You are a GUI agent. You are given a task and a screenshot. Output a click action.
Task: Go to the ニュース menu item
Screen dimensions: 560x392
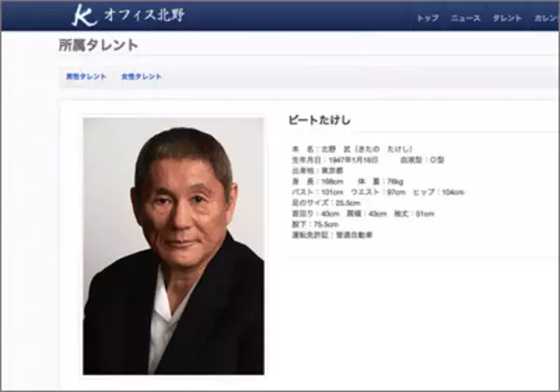[x=466, y=19]
